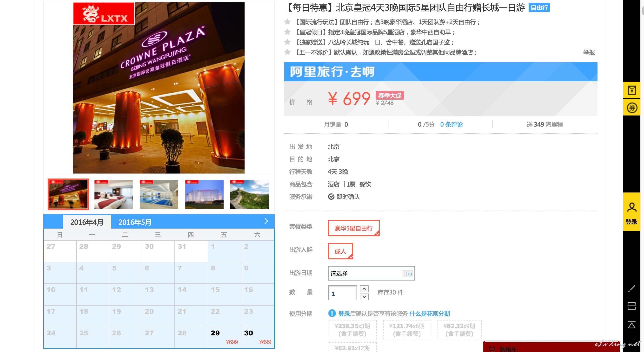Open the 出游日期 请选择 date dropdown
The image size is (644, 352).
pyautogui.click(x=371, y=274)
